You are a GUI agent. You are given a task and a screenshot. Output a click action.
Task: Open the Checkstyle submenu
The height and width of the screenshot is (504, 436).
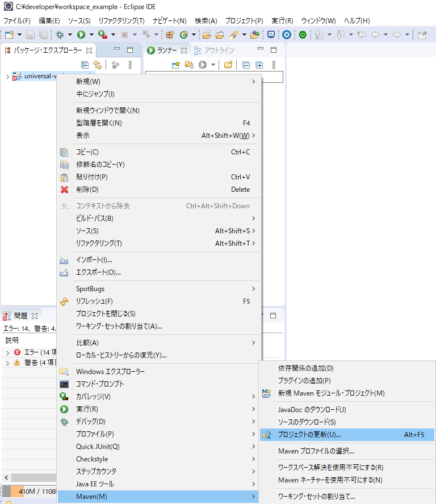[x=159, y=459]
